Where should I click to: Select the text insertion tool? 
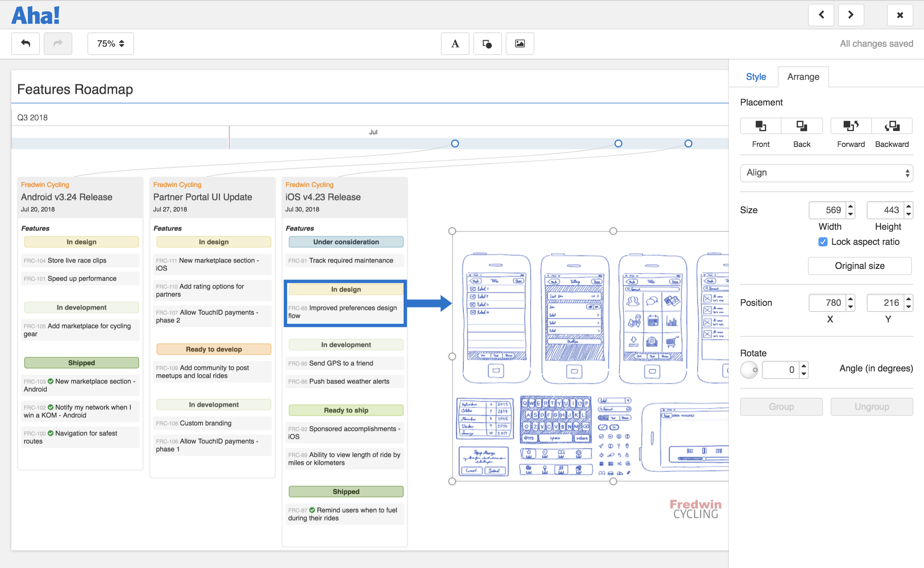point(455,43)
